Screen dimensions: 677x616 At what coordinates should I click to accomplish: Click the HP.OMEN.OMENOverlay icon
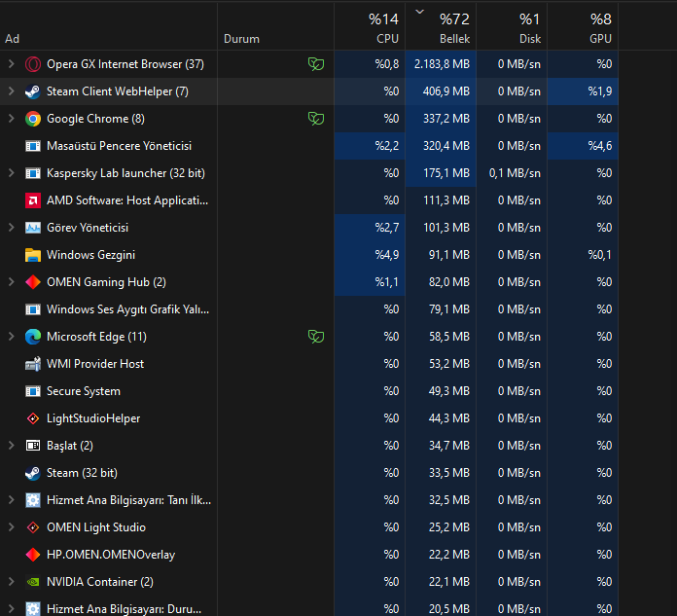tap(33, 555)
